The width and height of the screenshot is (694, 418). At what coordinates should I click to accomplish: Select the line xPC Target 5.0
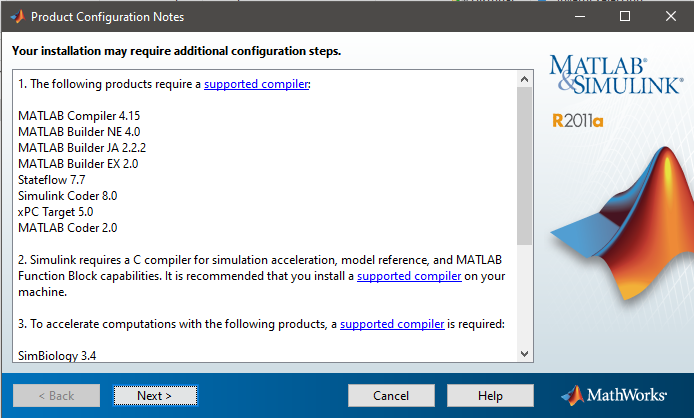[55, 212]
